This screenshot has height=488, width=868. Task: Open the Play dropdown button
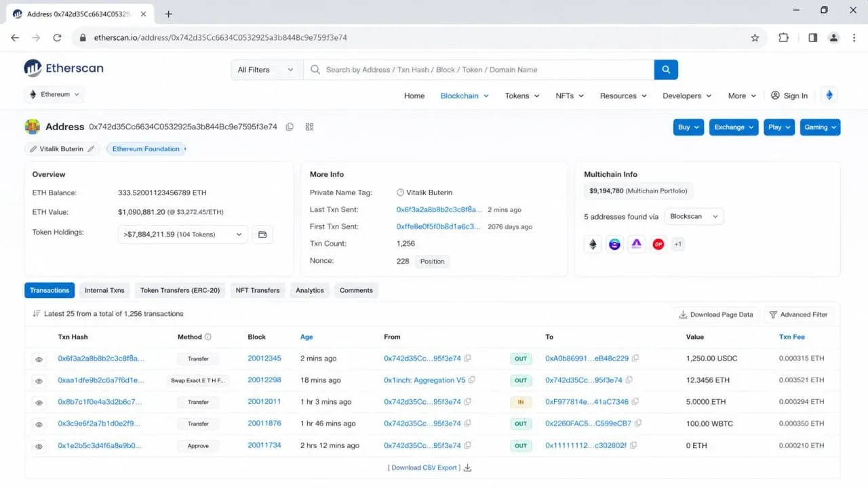click(x=779, y=127)
